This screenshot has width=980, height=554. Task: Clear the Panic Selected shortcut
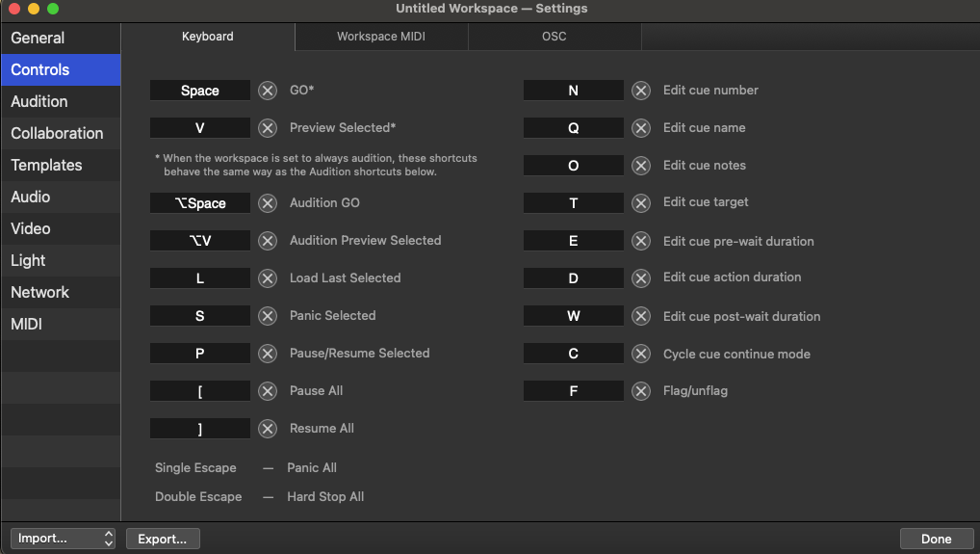pyautogui.click(x=268, y=316)
